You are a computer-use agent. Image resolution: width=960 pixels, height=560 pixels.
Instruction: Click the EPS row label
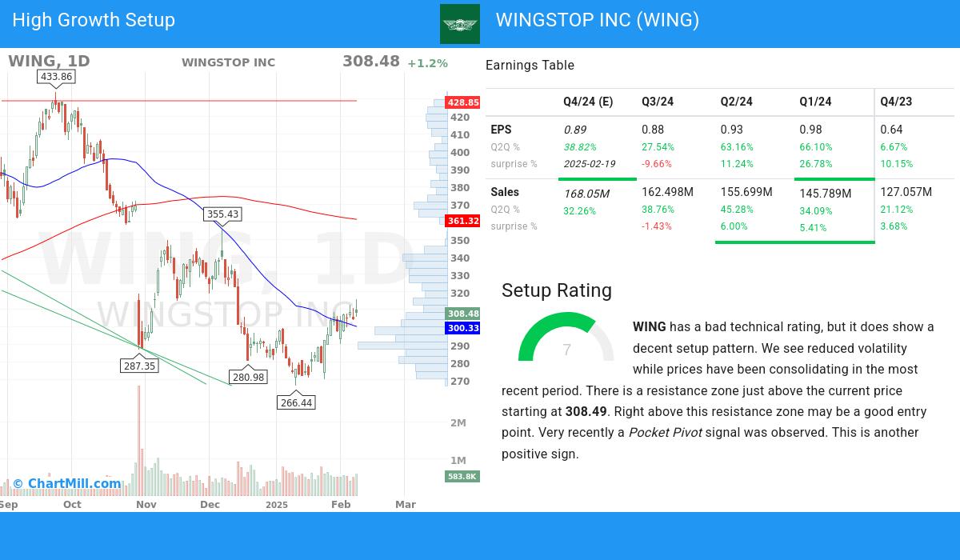pyautogui.click(x=501, y=130)
